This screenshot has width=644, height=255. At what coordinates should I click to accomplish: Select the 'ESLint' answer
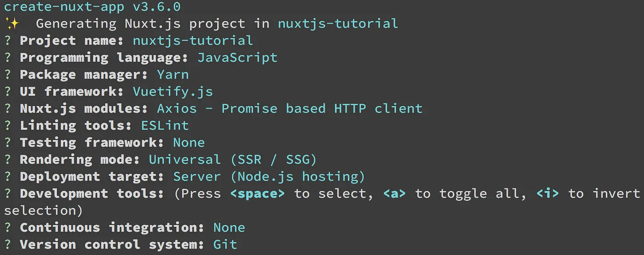coord(165,125)
